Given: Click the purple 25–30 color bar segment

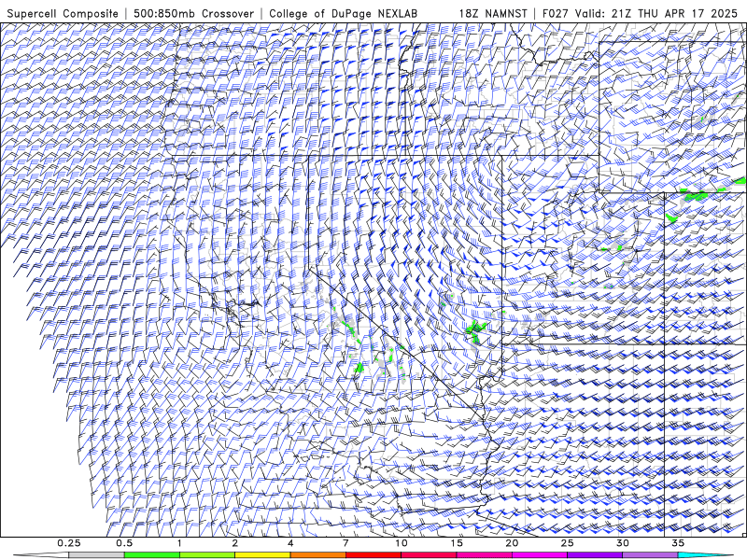Looking at the screenshot, I should pyautogui.click(x=595, y=555).
